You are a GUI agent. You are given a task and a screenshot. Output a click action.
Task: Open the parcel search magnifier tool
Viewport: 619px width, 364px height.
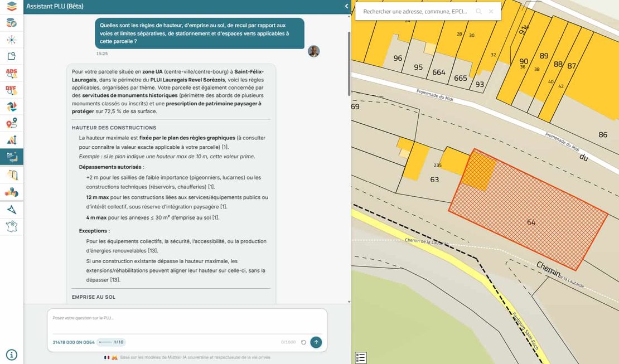(x=12, y=56)
